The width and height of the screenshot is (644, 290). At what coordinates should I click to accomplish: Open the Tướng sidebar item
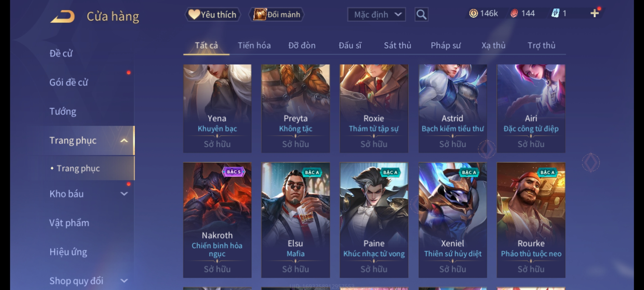point(63,111)
